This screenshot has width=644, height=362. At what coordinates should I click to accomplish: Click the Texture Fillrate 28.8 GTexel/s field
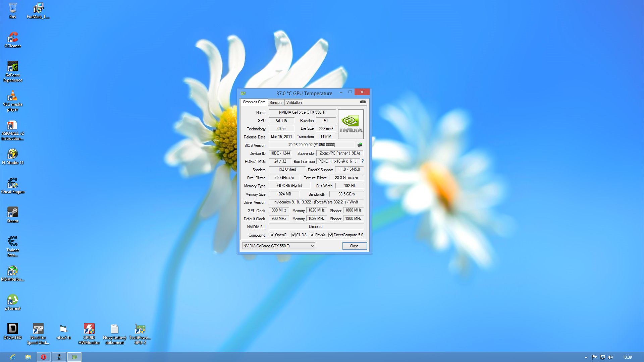(346, 178)
